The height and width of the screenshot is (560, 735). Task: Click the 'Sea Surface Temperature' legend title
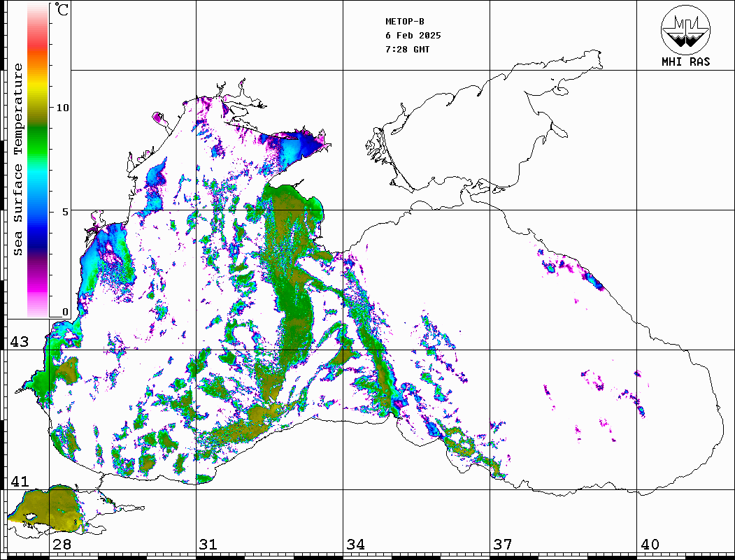click(x=17, y=159)
